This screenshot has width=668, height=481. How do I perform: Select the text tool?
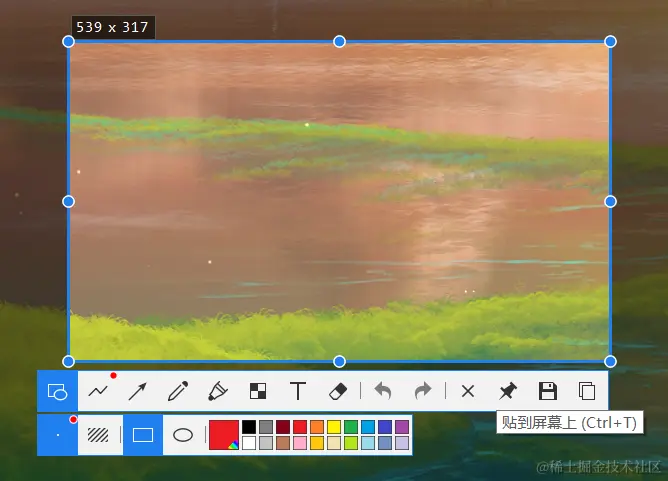[298, 391]
